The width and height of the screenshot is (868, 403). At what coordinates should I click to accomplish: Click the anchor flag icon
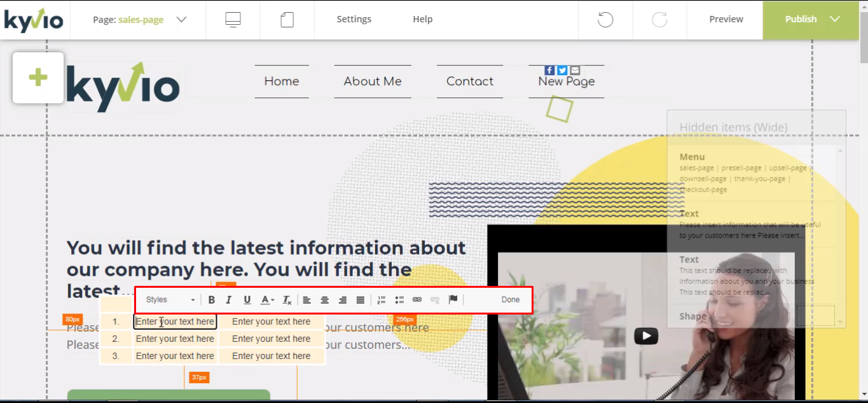453,300
